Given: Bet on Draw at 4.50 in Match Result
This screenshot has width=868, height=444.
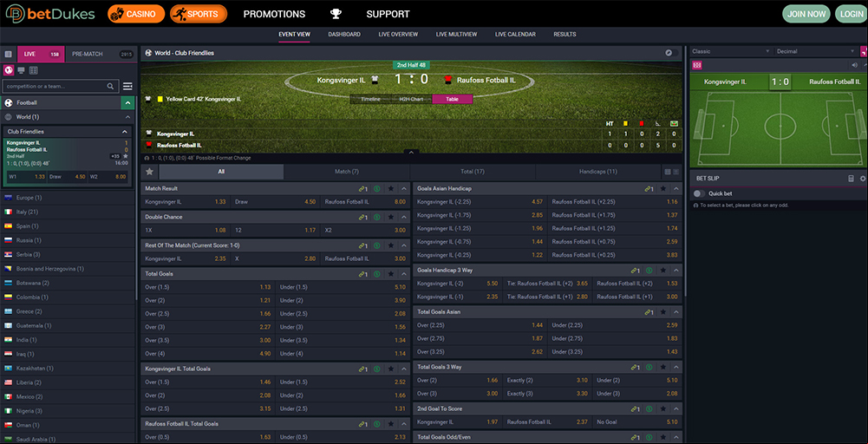Looking at the screenshot, I should (x=276, y=202).
